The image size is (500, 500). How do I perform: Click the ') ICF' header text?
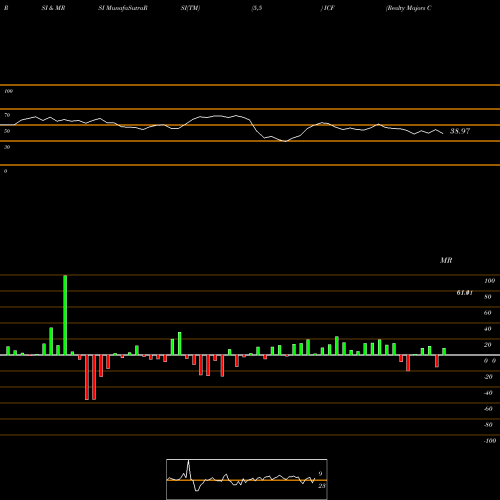(x=327, y=8)
